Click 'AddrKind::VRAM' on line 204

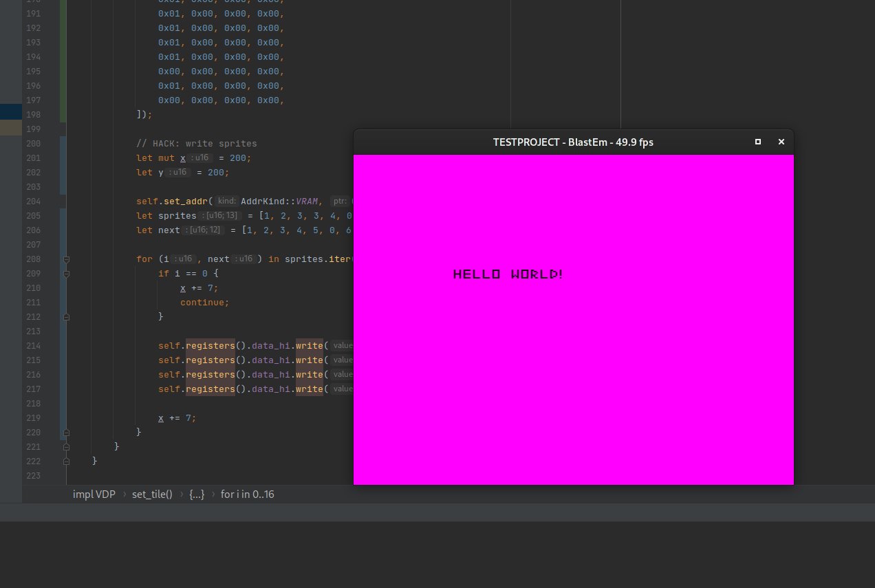(x=279, y=202)
